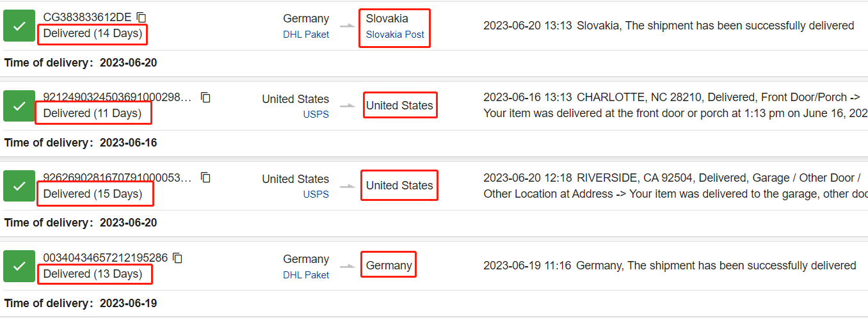Click the arrow between Germany and Slovakia
Image resolution: width=868 pixels, height=318 pixels.
(347, 26)
